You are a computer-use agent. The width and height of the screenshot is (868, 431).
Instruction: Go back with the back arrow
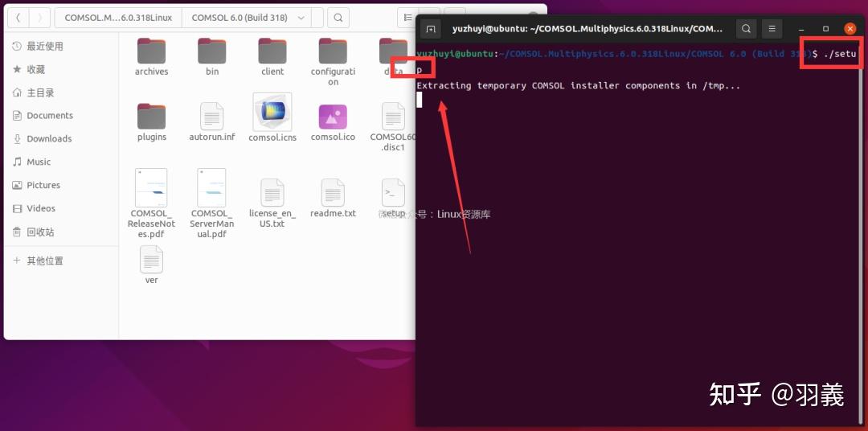tap(18, 18)
